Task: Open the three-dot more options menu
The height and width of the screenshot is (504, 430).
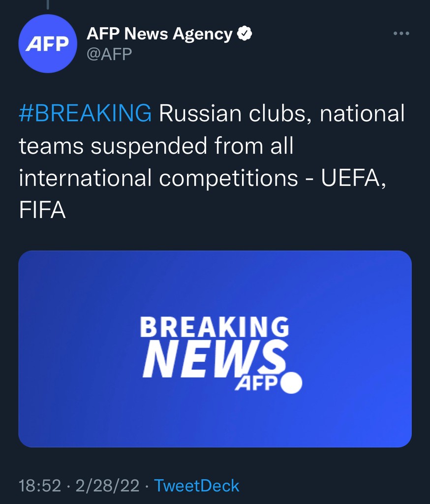Action: pos(401,33)
